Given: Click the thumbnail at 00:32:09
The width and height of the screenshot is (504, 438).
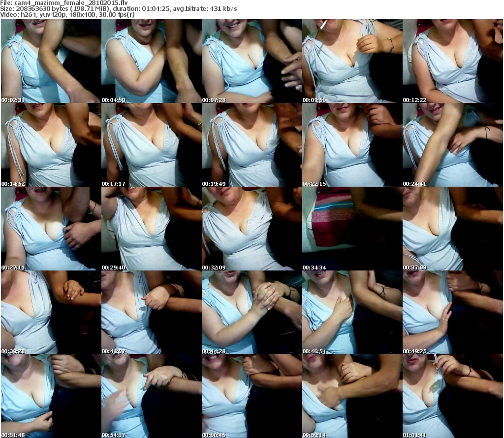Looking at the screenshot, I should pyautogui.click(x=252, y=229).
